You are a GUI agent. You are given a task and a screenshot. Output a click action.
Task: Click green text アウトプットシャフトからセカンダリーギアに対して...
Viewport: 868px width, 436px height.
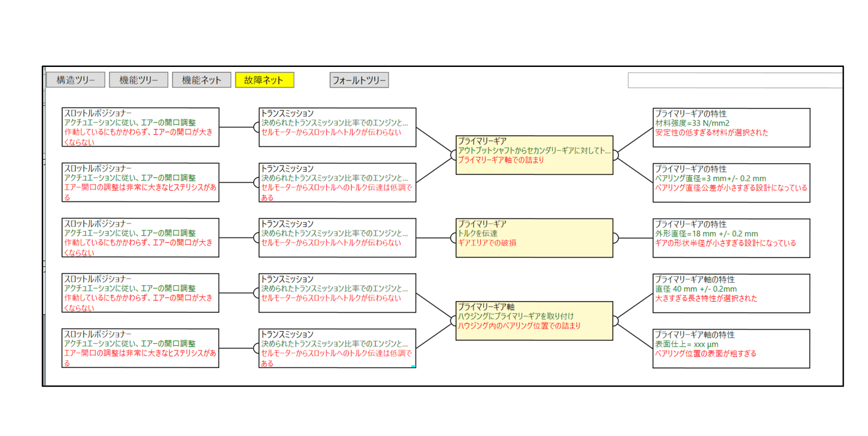coord(534,151)
